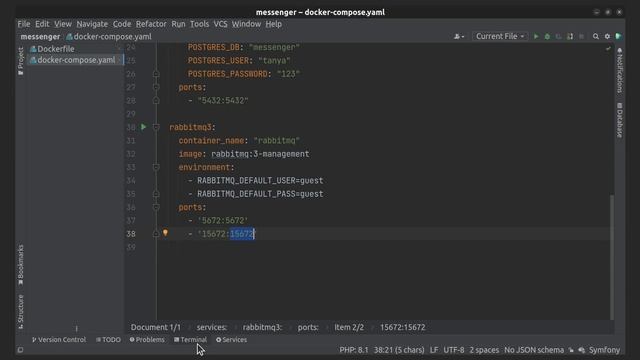
Task: Click the stop process icon
Action: [x=581, y=36]
